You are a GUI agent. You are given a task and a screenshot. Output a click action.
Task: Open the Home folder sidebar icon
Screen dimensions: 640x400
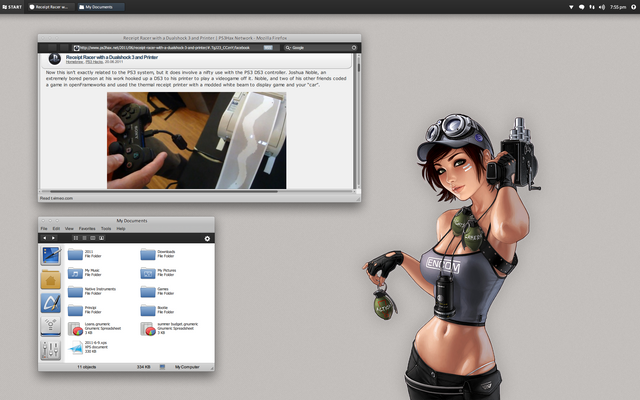pyautogui.click(x=51, y=280)
